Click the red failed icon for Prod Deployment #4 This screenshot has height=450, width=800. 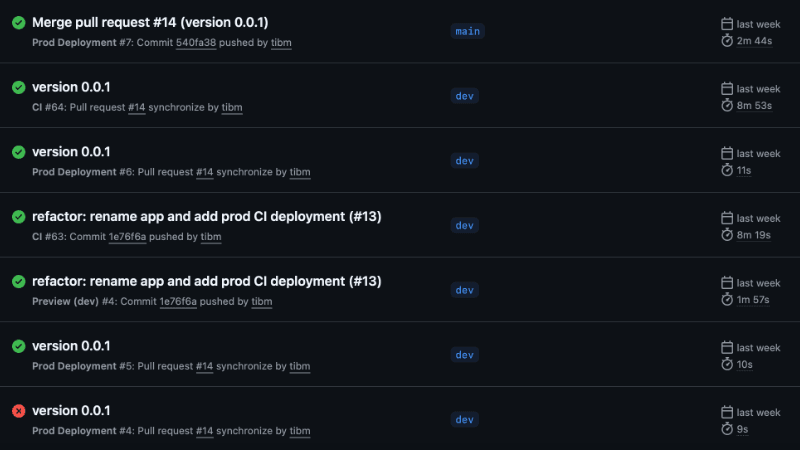(x=18, y=411)
